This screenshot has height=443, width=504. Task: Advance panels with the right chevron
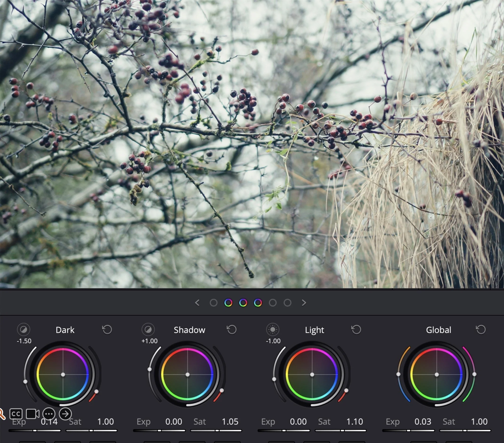[304, 303]
